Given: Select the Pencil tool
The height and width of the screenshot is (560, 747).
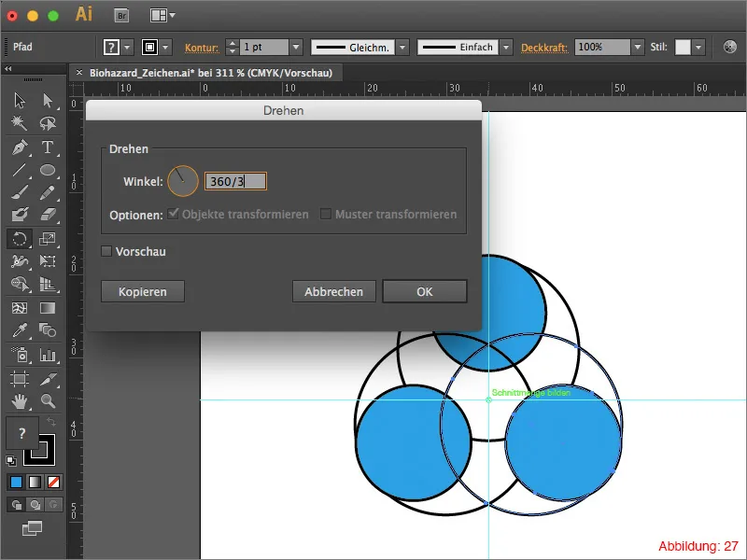Looking at the screenshot, I should [x=48, y=192].
